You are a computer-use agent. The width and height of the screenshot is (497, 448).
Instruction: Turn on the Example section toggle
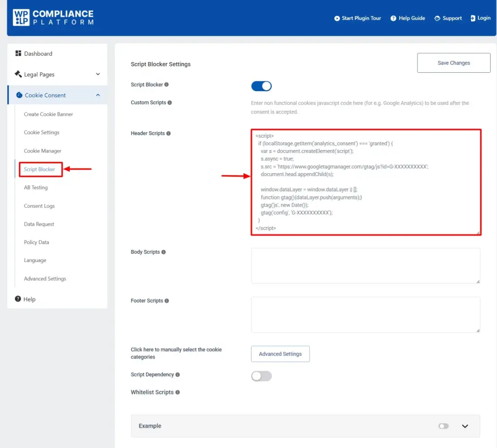(x=443, y=426)
